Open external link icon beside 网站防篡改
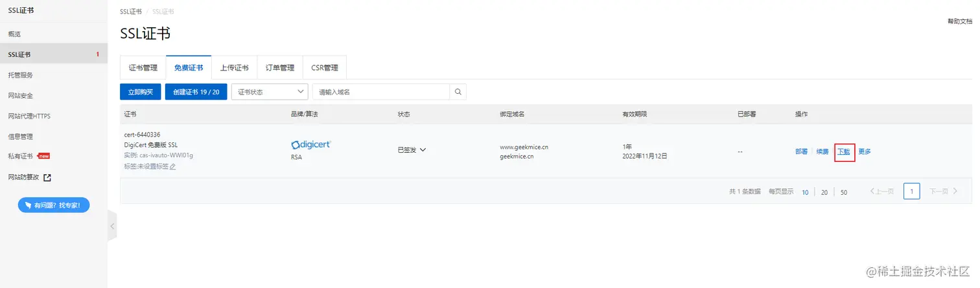Viewport: 980px width, 288px height. [x=47, y=177]
